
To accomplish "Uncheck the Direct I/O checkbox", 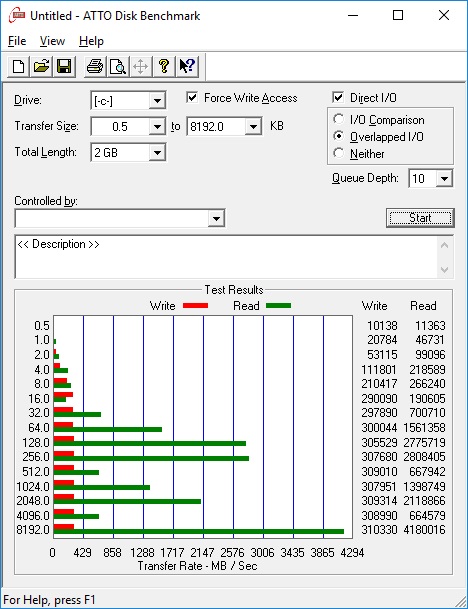I will (338, 97).
